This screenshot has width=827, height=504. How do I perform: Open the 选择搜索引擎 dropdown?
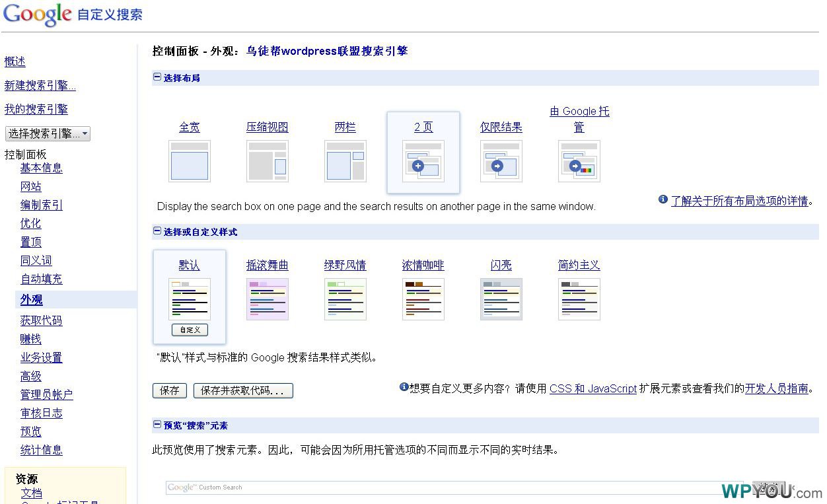tap(48, 133)
